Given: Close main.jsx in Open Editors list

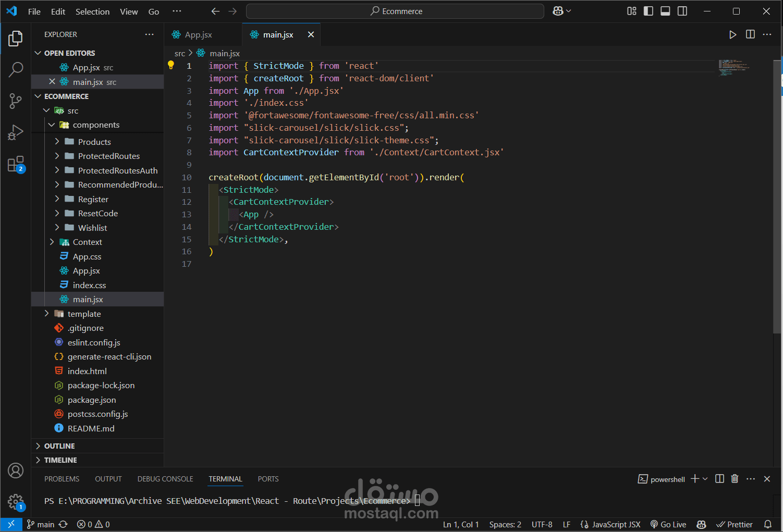Looking at the screenshot, I should point(52,82).
